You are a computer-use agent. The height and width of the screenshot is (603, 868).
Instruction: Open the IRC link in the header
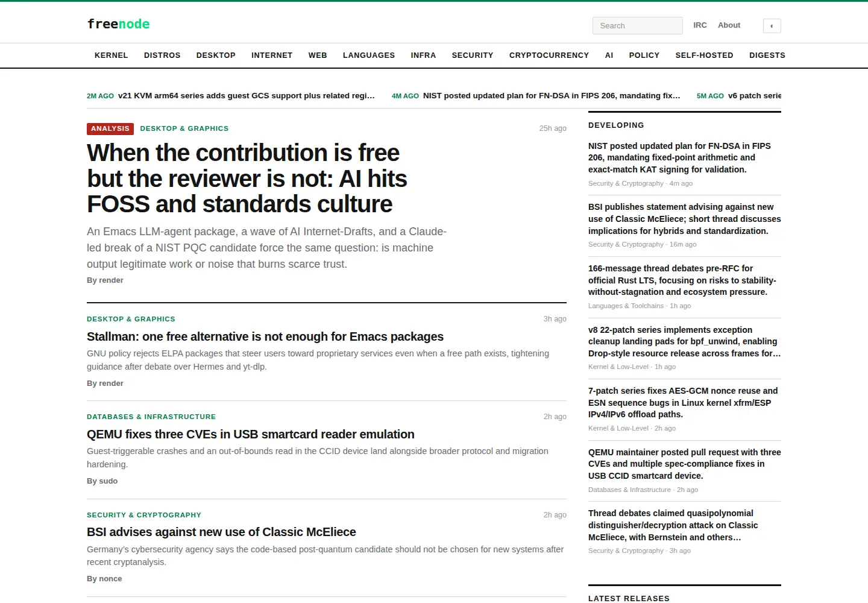pyautogui.click(x=700, y=25)
